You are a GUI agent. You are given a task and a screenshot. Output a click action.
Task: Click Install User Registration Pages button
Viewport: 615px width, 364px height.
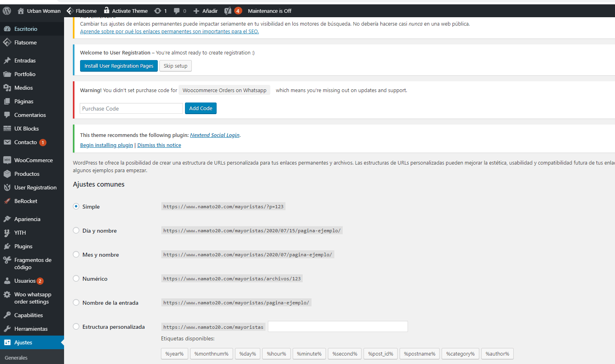(119, 66)
